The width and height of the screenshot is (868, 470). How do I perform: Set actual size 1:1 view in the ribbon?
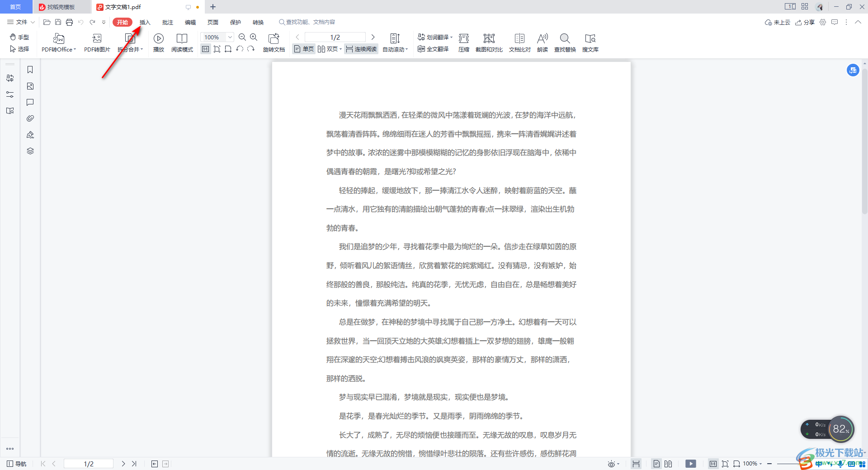tap(206, 49)
